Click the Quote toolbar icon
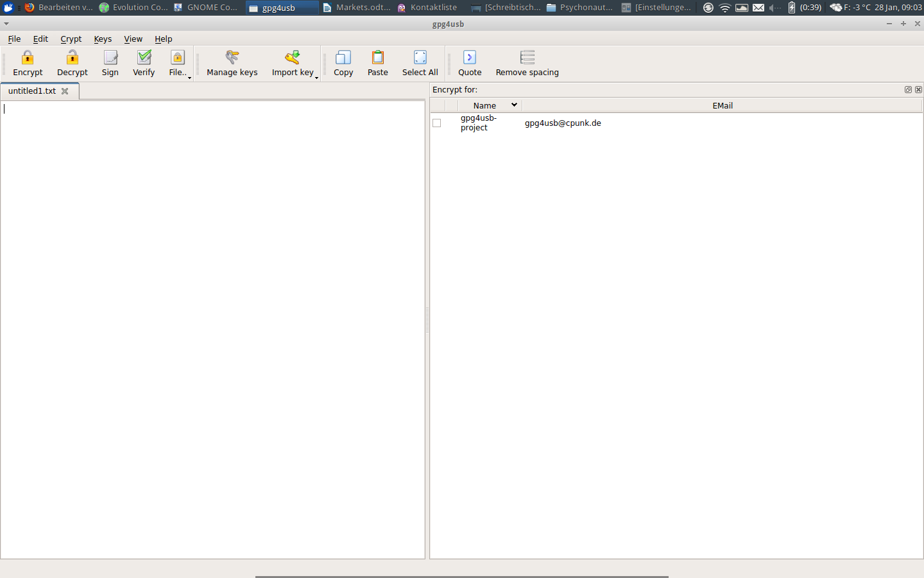Screen dimensions: 924x578 (x=470, y=58)
